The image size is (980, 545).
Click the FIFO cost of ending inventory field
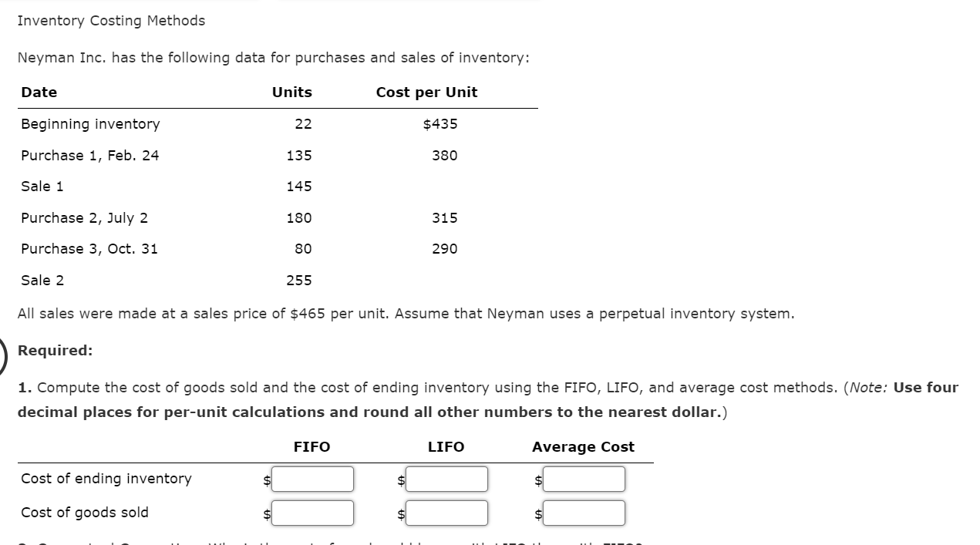tap(312, 479)
